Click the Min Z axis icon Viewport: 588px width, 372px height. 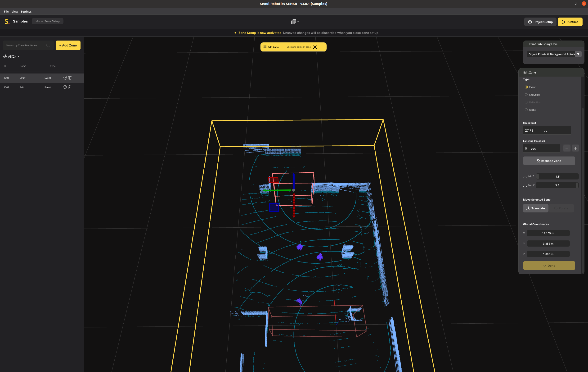[x=525, y=176]
